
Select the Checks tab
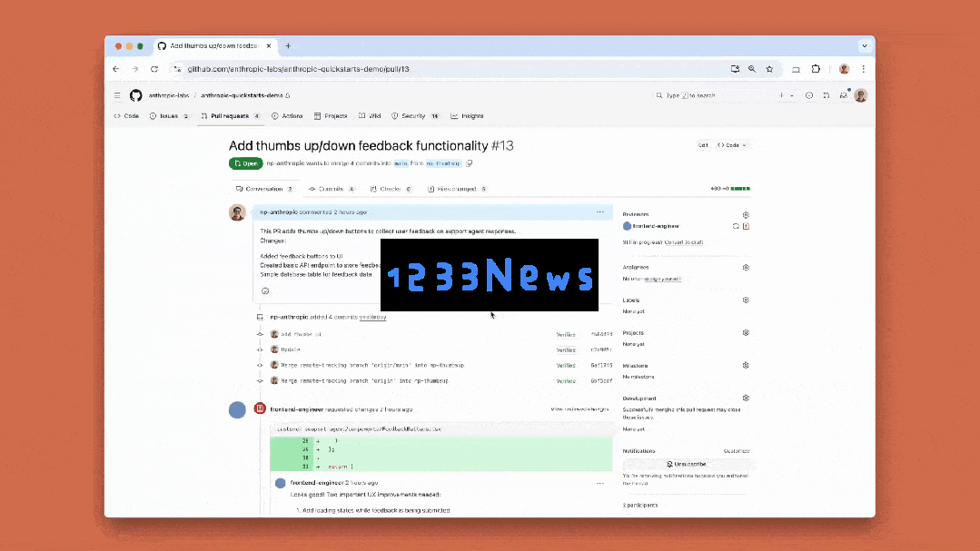click(391, 189)
